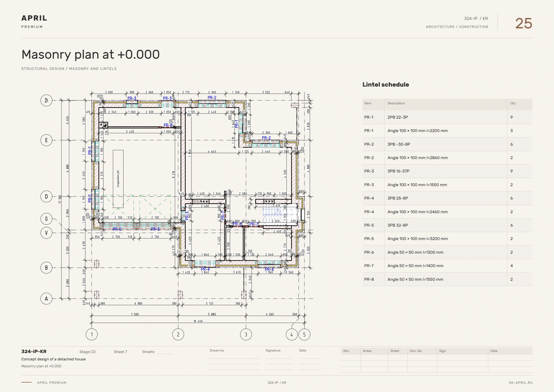
Task: Click the page number 25
Action: (524, 23)
